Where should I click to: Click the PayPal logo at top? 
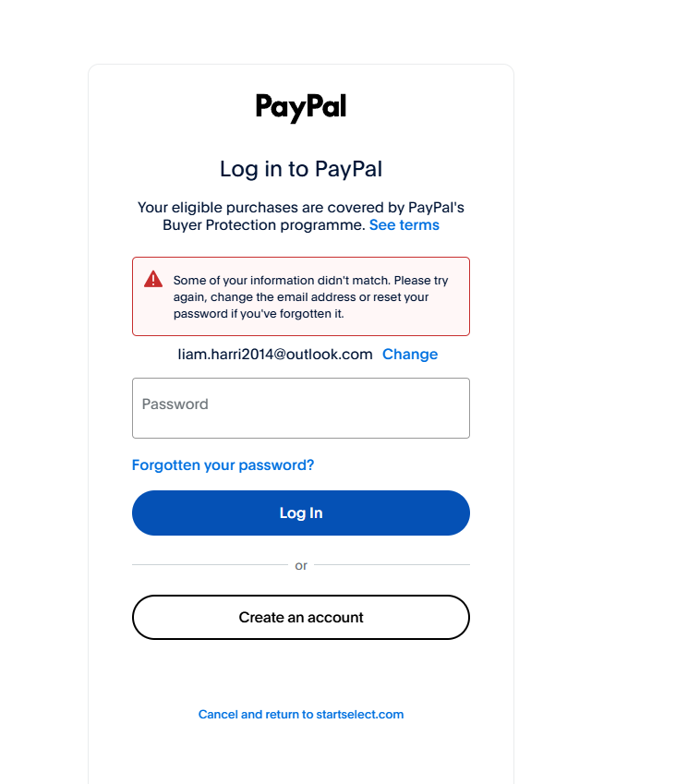301,107
